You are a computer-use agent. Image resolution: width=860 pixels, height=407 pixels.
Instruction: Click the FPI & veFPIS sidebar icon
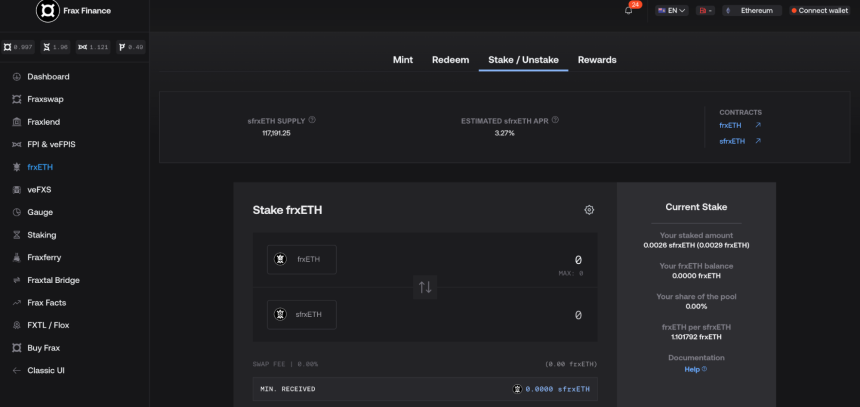(16, 144)
